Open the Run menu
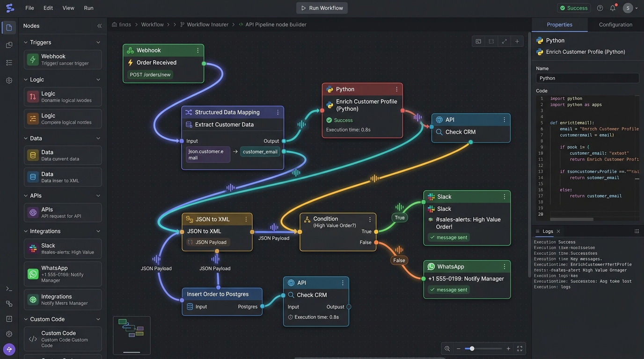 point(88,8)
